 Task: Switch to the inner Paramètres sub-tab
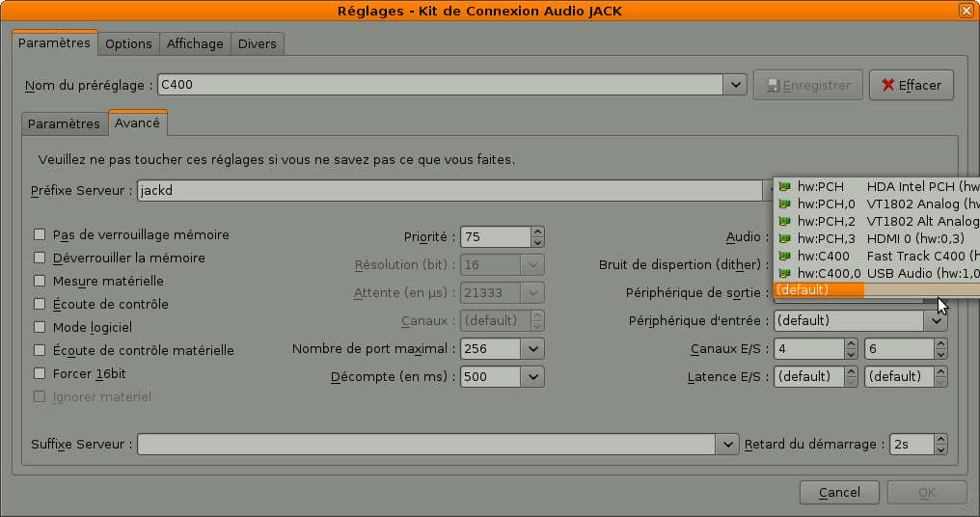pyautogui.click(x=64, y=123)
